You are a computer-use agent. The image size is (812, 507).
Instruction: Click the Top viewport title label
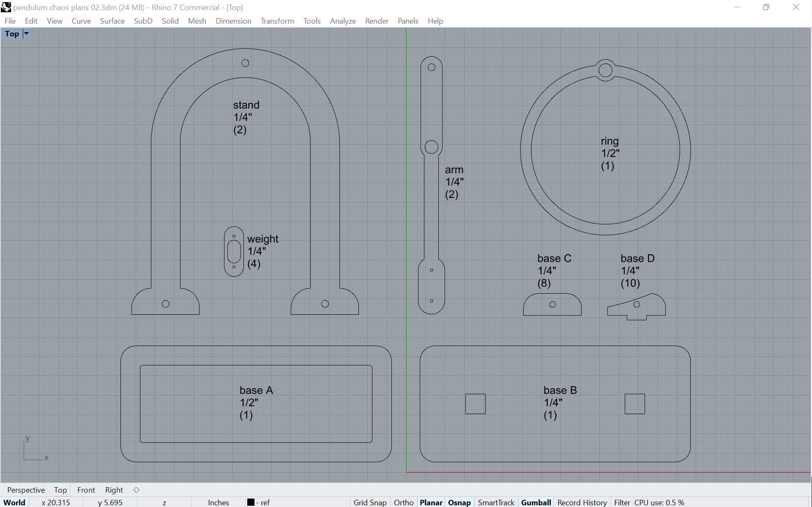(12, 34)
